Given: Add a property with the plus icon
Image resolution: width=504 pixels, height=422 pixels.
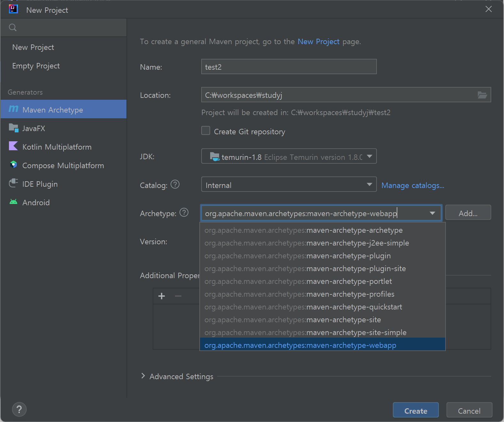Looking at the screenshot, I should (162, 296).
